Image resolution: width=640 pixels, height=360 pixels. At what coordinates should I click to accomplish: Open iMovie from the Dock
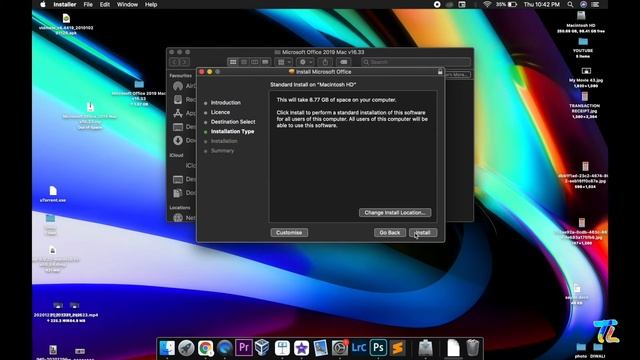[x=301, y=348]
